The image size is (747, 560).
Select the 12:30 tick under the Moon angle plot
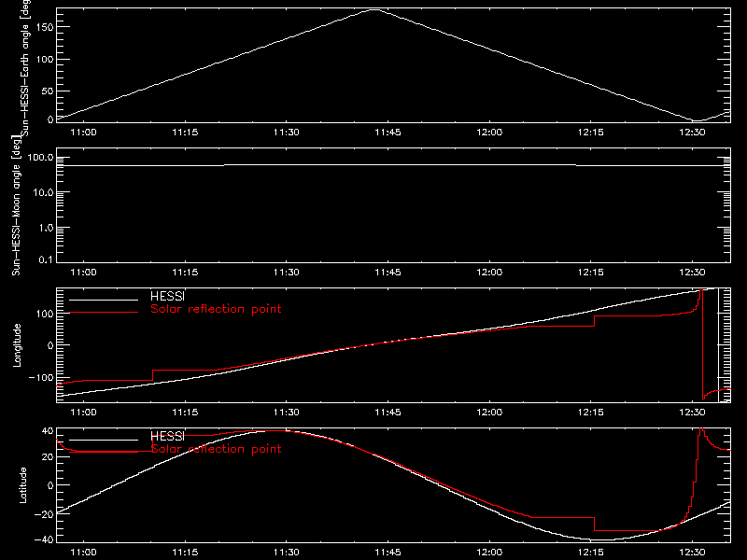[x=692, y=273]
